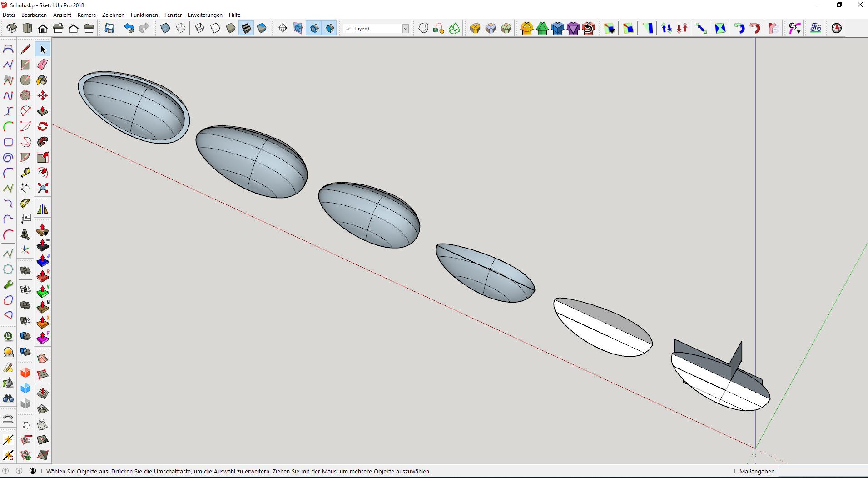Choose the Tape Measure tool
Viewport: 868px width, 478px height.
point(25,173)
